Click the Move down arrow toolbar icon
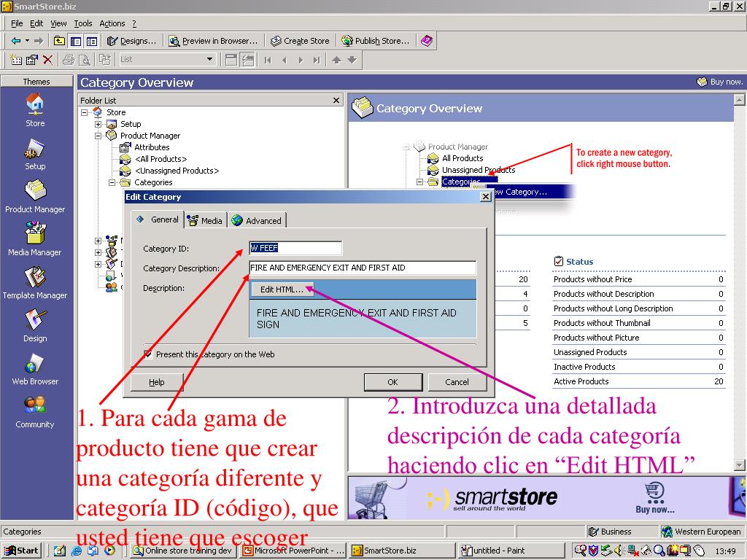The image size is (747, 560). (352, 60)
